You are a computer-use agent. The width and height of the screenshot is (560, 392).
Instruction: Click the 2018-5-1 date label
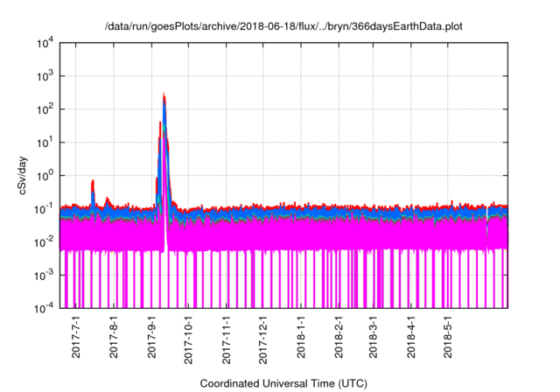click(x=448, y=337)
